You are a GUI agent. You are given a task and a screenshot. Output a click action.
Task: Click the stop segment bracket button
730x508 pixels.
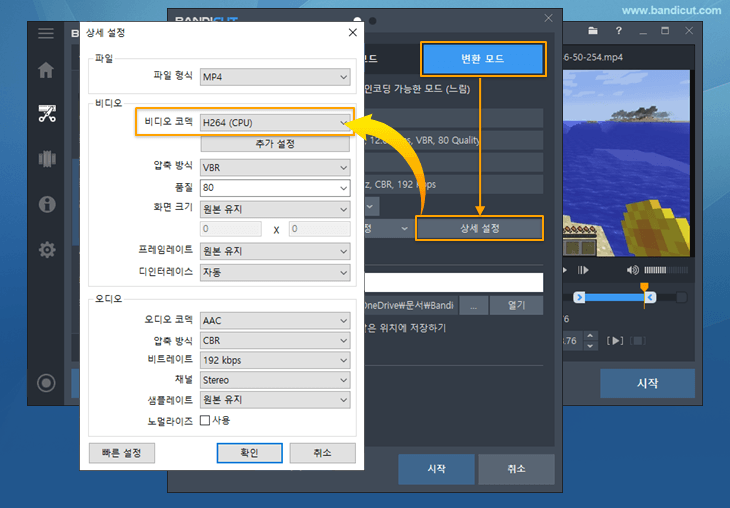coord(638,341)
